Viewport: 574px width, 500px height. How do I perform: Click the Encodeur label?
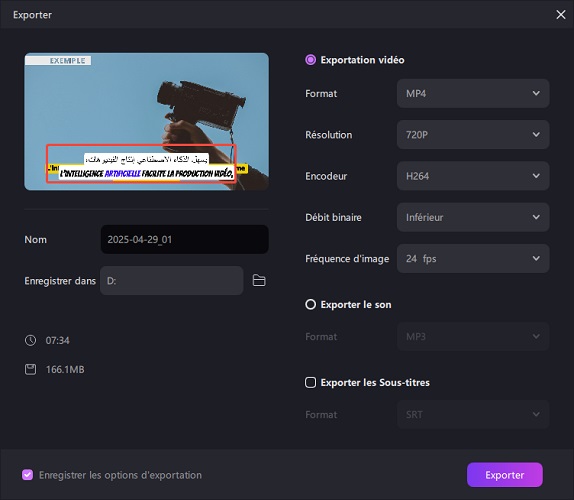[326, 176]
